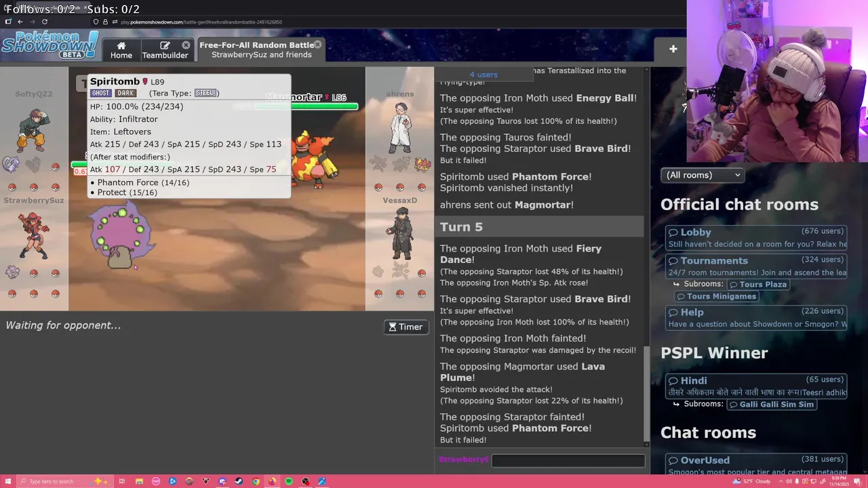Click the StrawberrySuz trainer avatar
This screenshot has height=488, width=868.
coord(33,235)
